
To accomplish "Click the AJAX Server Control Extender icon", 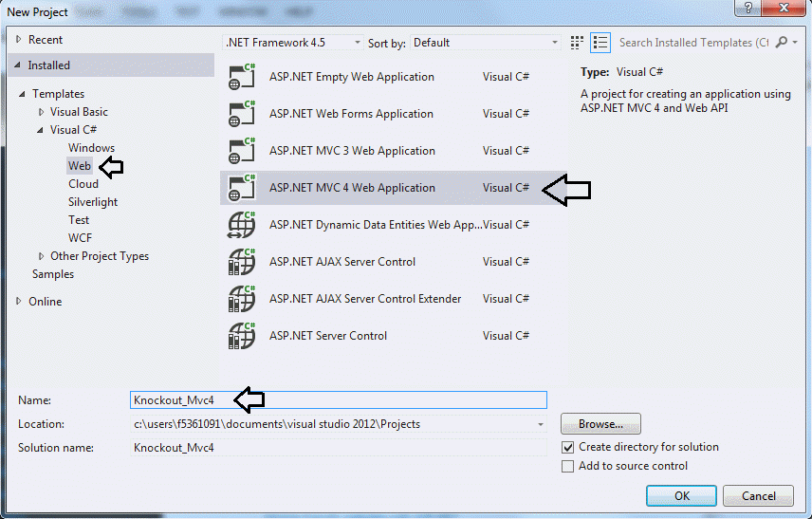I will (242, 299).
